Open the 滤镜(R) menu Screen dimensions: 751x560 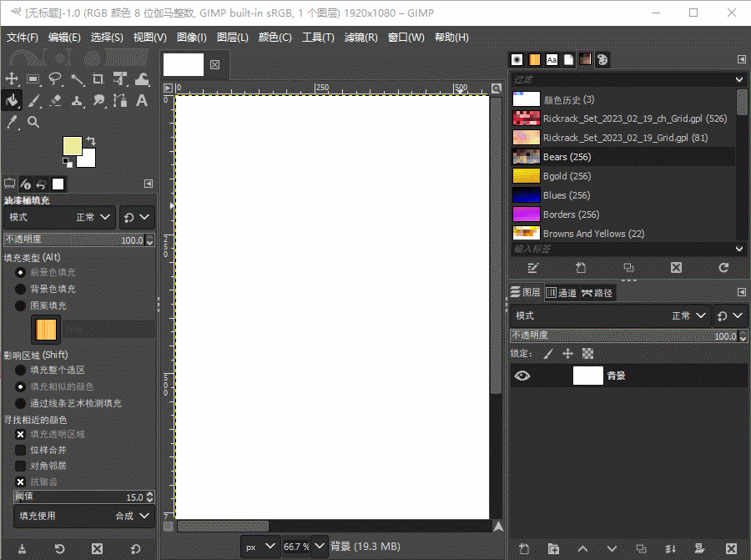[x=360, y=38]
